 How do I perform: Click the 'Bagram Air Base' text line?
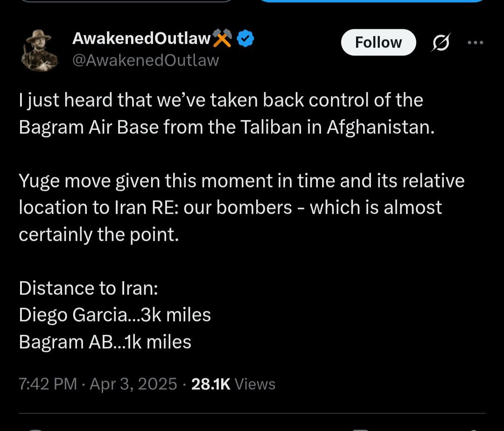[226, 127]
